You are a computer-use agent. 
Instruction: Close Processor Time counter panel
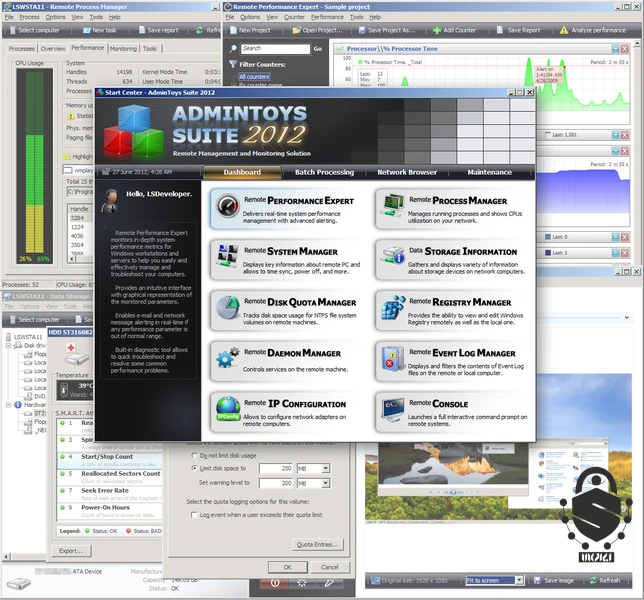pyautogui.click(x=625, y=49)
